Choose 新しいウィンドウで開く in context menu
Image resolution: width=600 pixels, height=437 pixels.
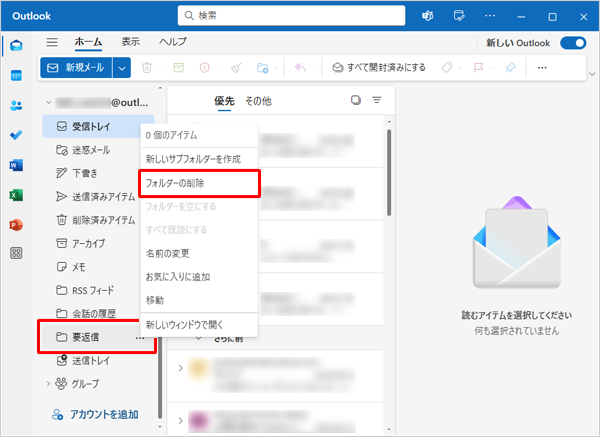coord(199,325)
